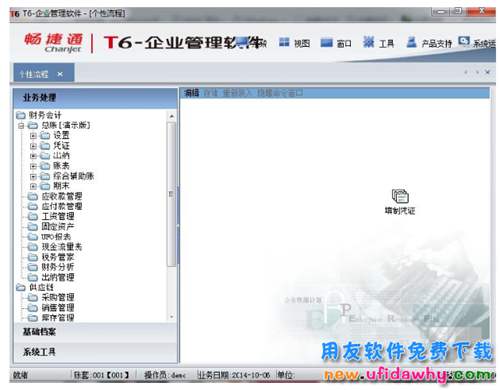Click 编辑 in the workflow toolbar
Screen dimensions: 500x390
(191, 93)
